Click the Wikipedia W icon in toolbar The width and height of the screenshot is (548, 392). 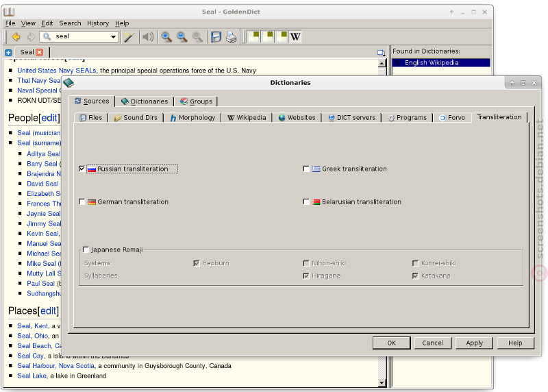[x=295, y=37]
